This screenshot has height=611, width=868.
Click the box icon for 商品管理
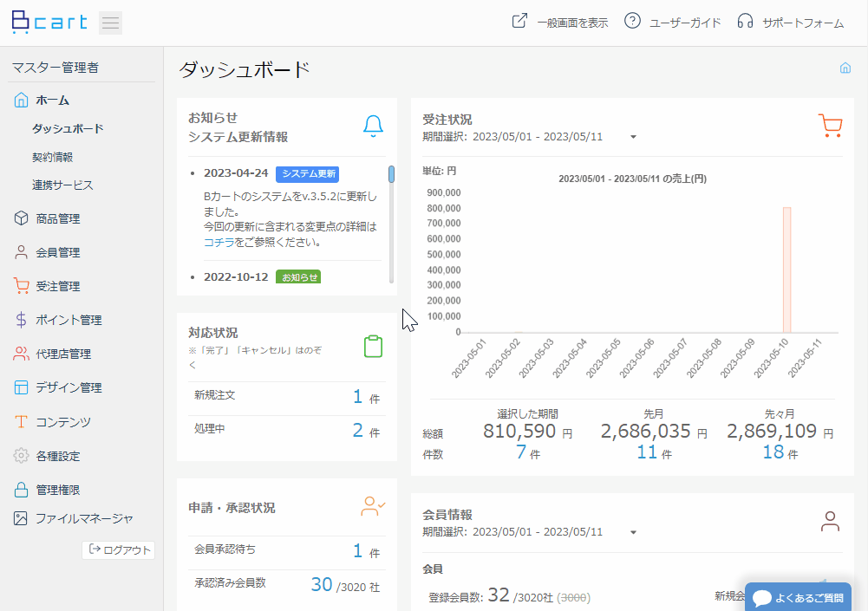click(x=21, y=218)
